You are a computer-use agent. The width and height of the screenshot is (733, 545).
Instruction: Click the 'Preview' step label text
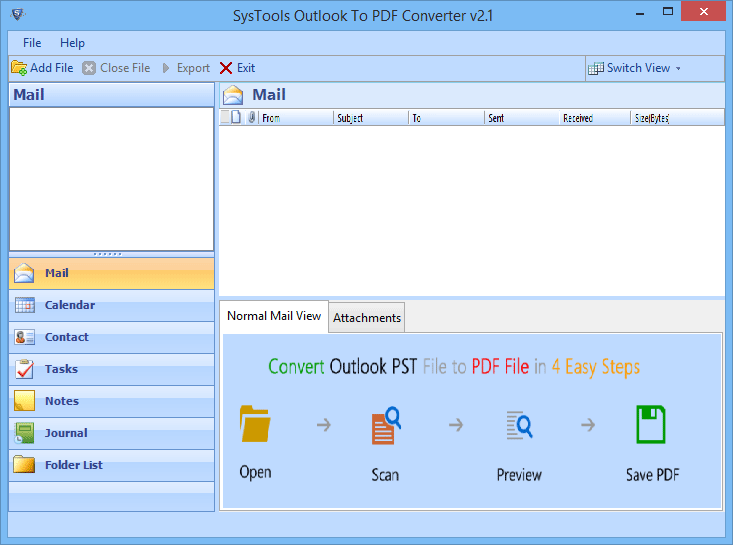pyautogui.click(x=519, y=475)
